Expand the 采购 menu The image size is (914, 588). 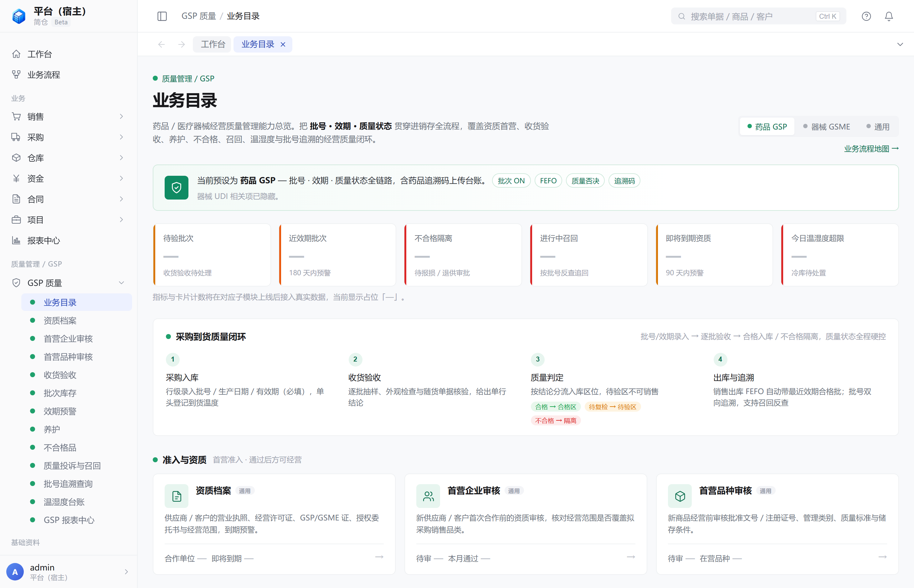tap(121, 137)
